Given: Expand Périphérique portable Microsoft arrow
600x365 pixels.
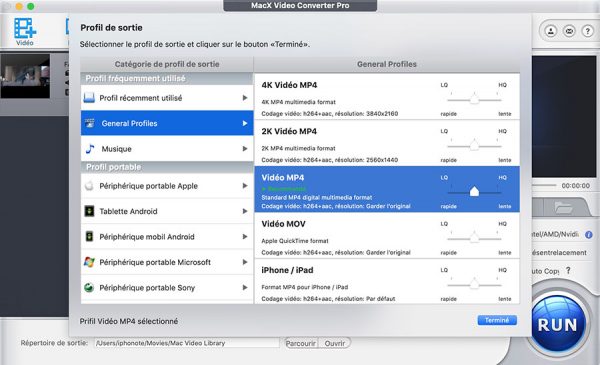Looking at the screenshot, I should coord(245,262).
